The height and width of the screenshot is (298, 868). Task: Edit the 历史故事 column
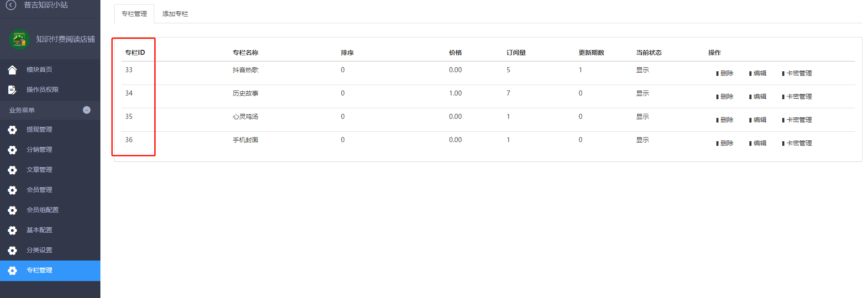(758, 96)
